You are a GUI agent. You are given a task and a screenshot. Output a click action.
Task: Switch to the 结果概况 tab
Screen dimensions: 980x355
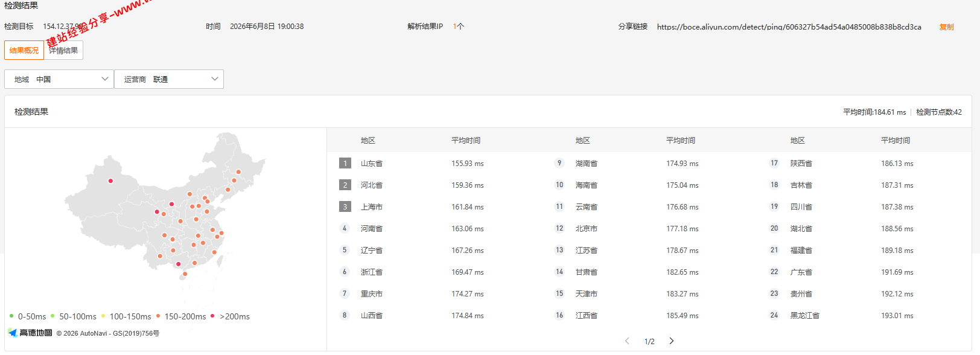[x=24, y=50]
